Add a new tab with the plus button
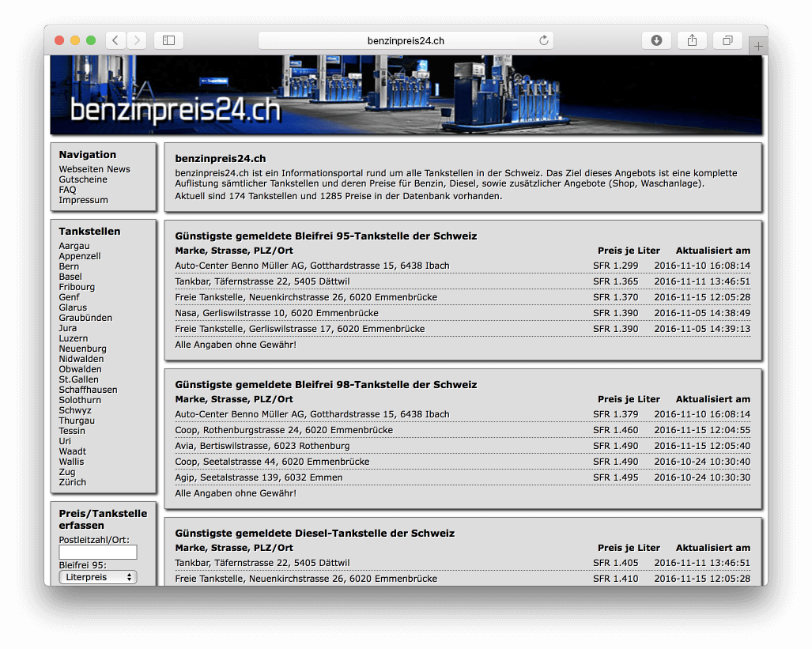Image resolution: width=812 pixels, height=649 pixels. point(758,46)
